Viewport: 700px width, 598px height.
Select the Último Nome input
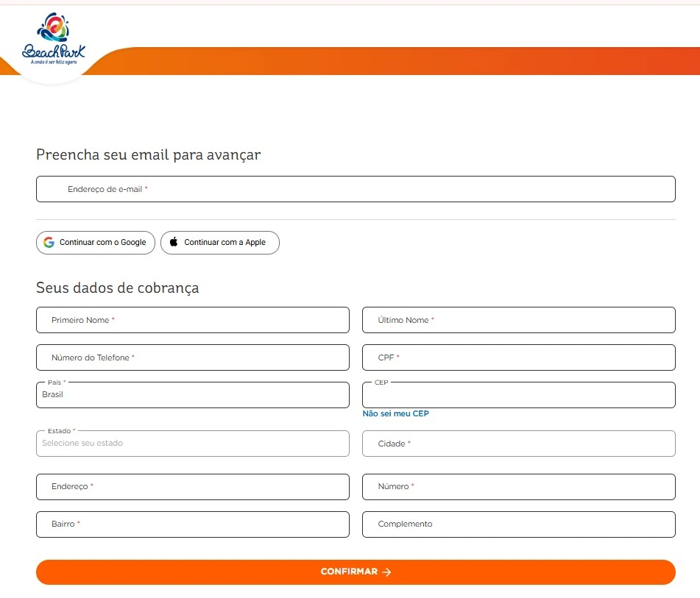518,320
